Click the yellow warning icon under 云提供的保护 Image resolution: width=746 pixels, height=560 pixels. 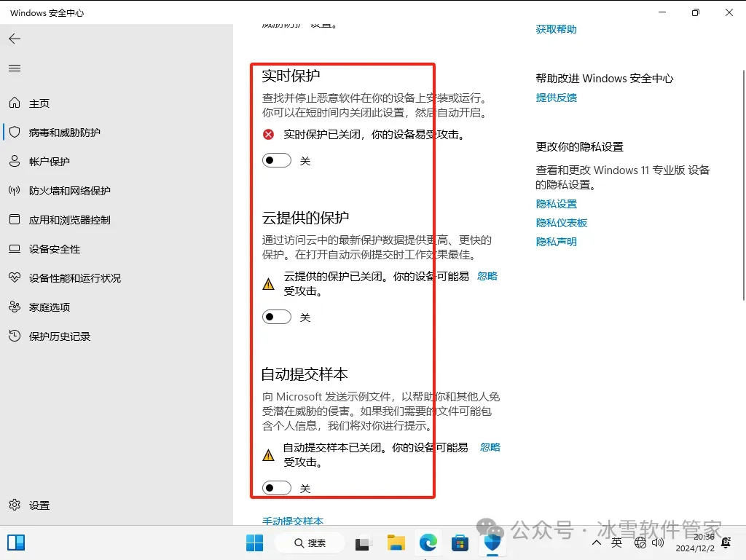pyautogui.click(x=268, y=284)
